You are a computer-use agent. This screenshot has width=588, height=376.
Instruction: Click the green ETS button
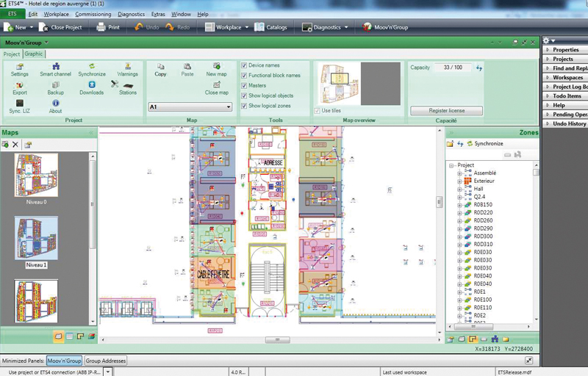[x=12, y=14]
